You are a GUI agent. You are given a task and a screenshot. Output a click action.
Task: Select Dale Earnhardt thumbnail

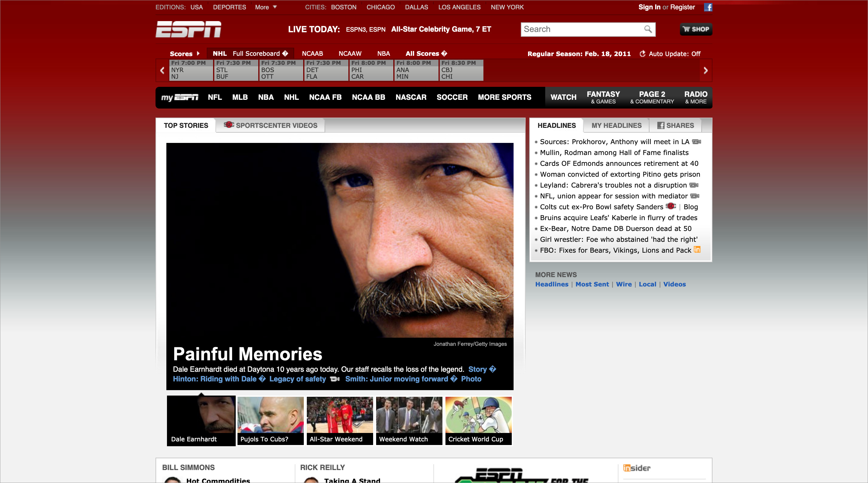(x=201, y=421)
